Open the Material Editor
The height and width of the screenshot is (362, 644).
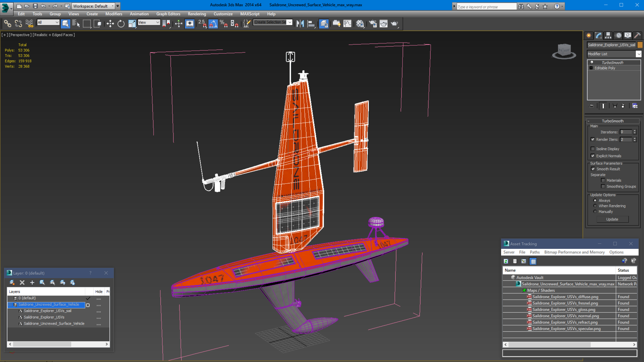pos(360,24)
